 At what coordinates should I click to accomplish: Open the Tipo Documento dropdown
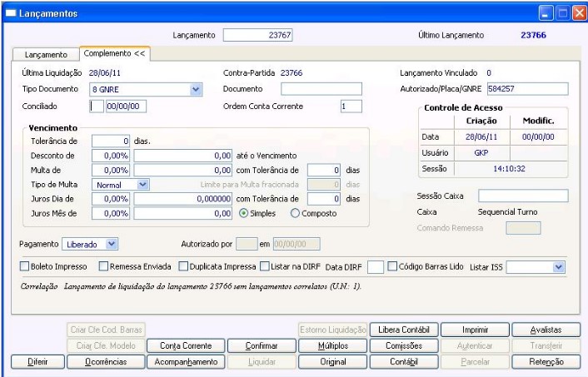click(197, 89)
